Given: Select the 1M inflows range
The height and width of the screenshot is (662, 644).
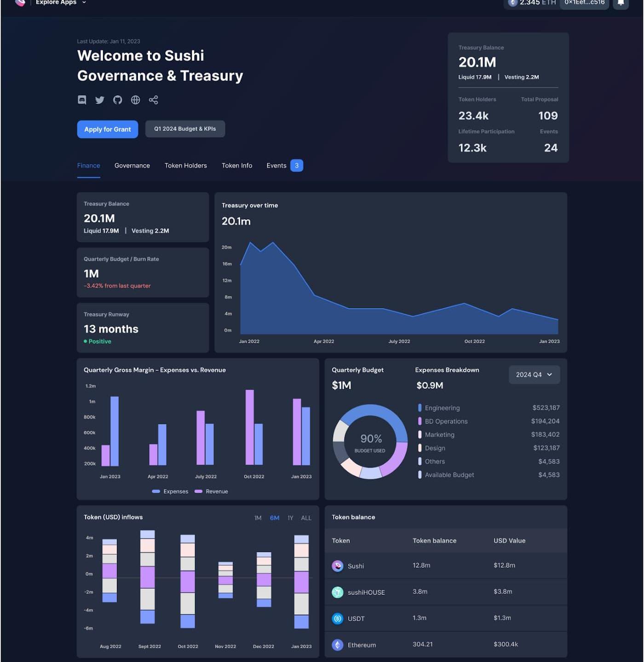Looking at the screenshot, I should point(258,518).
